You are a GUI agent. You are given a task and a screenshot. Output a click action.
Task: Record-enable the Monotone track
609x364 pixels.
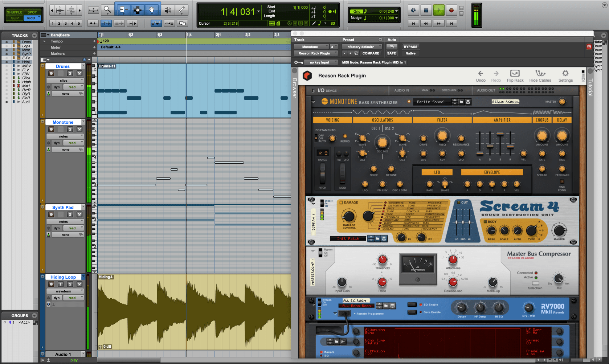51,129
